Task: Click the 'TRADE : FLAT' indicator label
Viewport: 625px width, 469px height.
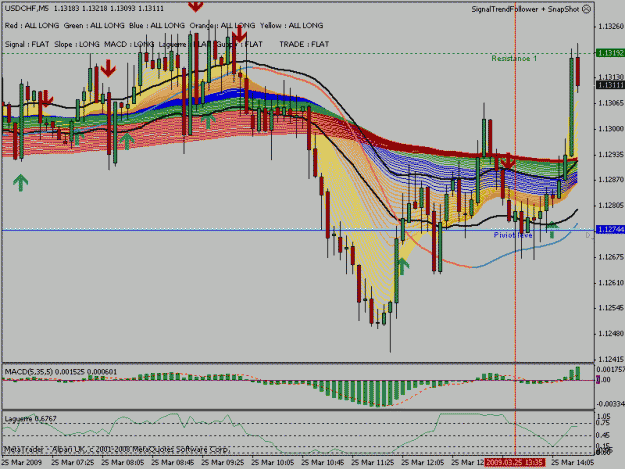Action: (x=304, y=44)
